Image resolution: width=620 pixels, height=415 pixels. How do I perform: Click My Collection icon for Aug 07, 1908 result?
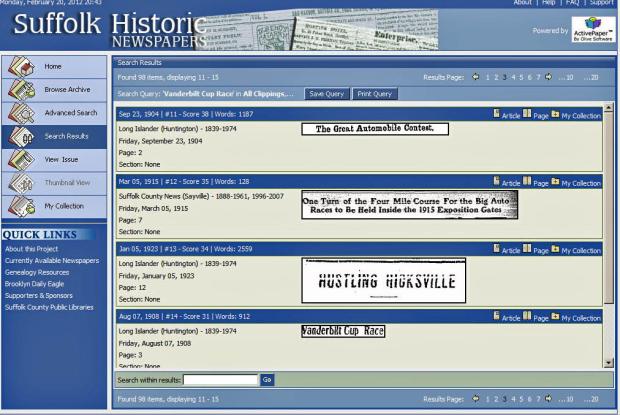(555, 316)
